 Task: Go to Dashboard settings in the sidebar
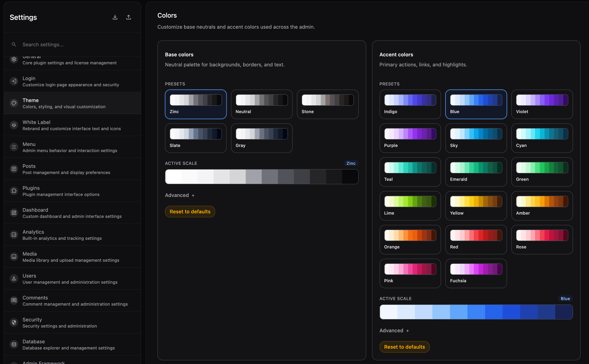pyautogui.click(x=72, y=212)
